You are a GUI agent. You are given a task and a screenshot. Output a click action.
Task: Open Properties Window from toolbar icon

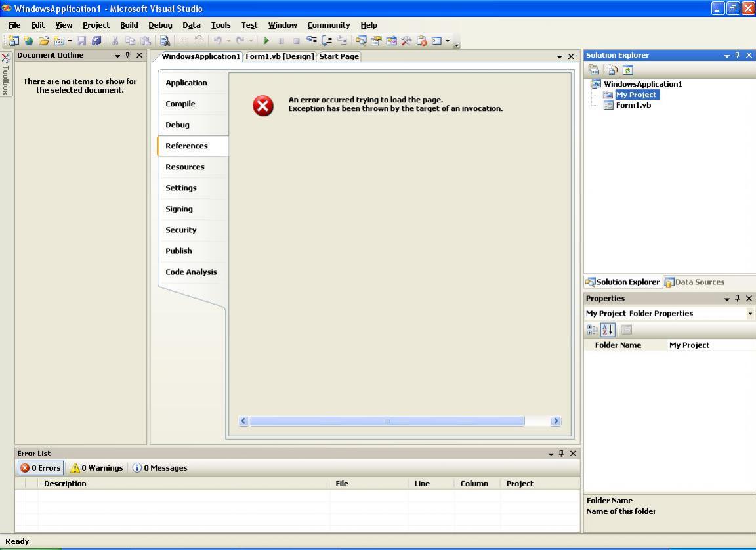(x=376, y=41)
